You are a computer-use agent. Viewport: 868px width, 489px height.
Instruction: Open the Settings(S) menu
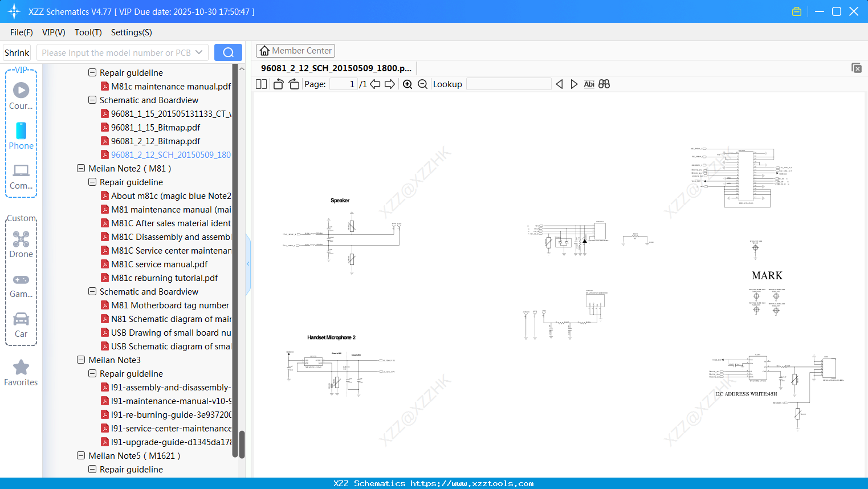tap(132, 32)
